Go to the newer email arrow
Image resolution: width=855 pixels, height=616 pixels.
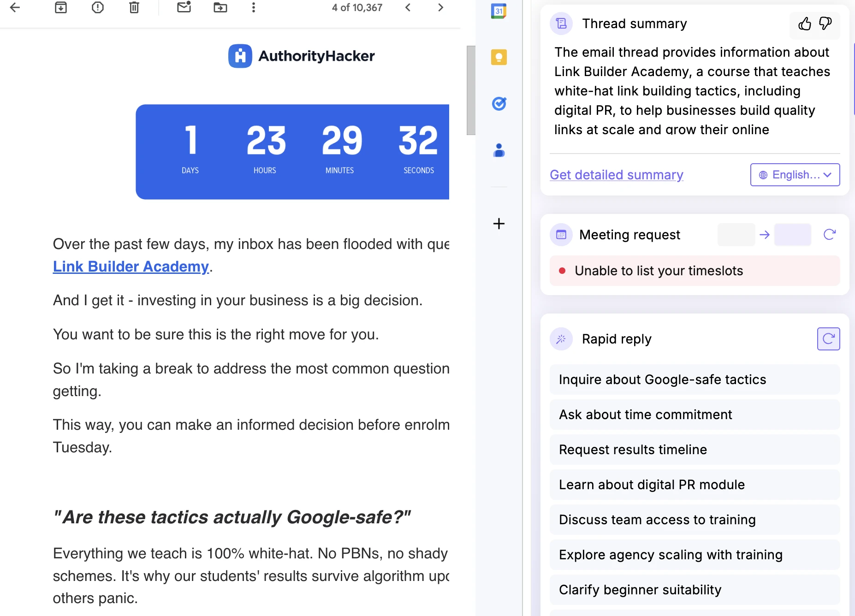(x=408, y=7)
